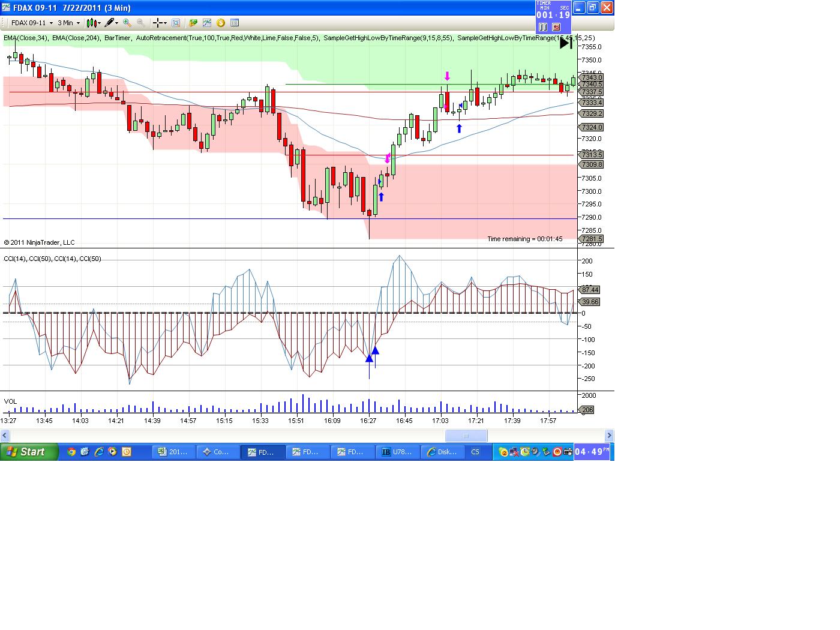Open the chart properties icon
This screenshot has width=840, height=630.
(x=176, y=23)
